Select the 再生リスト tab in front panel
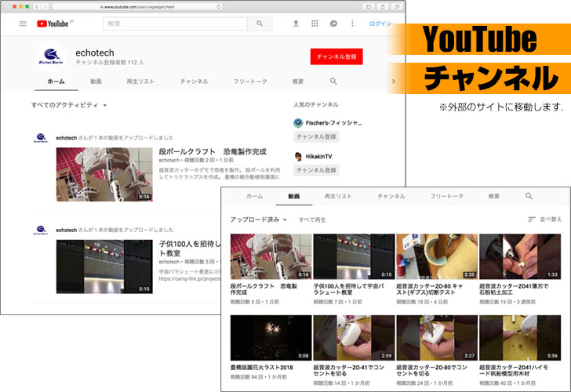 point(338,196)
